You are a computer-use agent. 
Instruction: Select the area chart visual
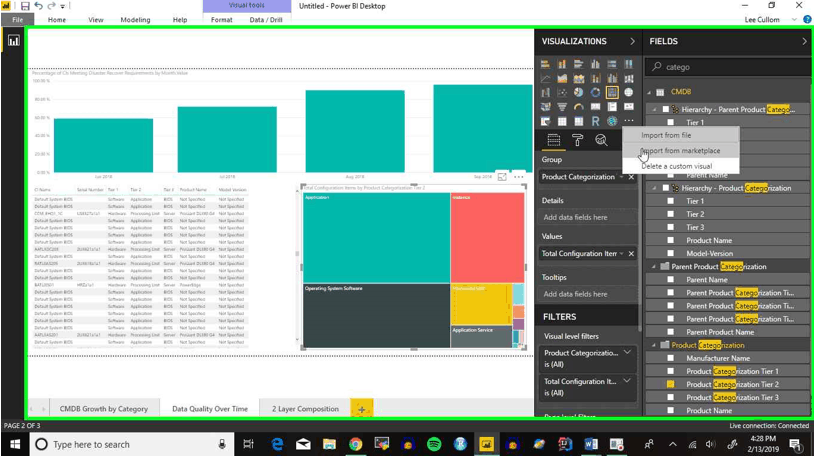coord(562,79)
